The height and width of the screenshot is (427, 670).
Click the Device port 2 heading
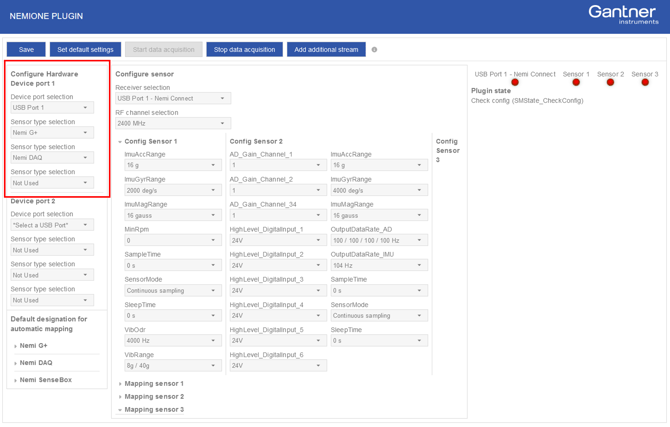coord(33,201)
